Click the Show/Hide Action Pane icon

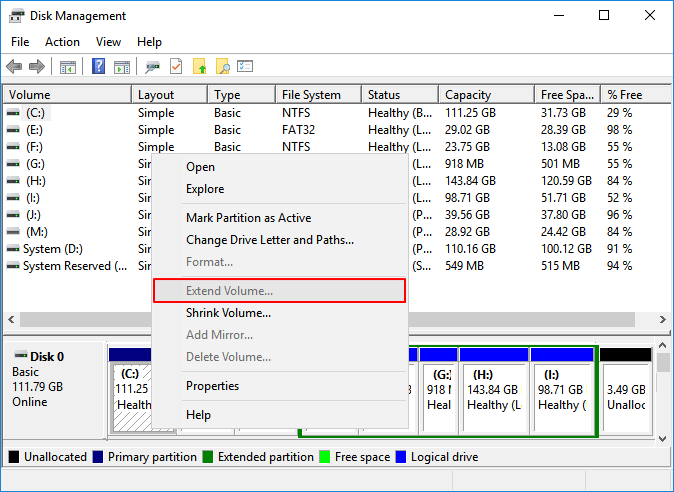click(121, 67)
